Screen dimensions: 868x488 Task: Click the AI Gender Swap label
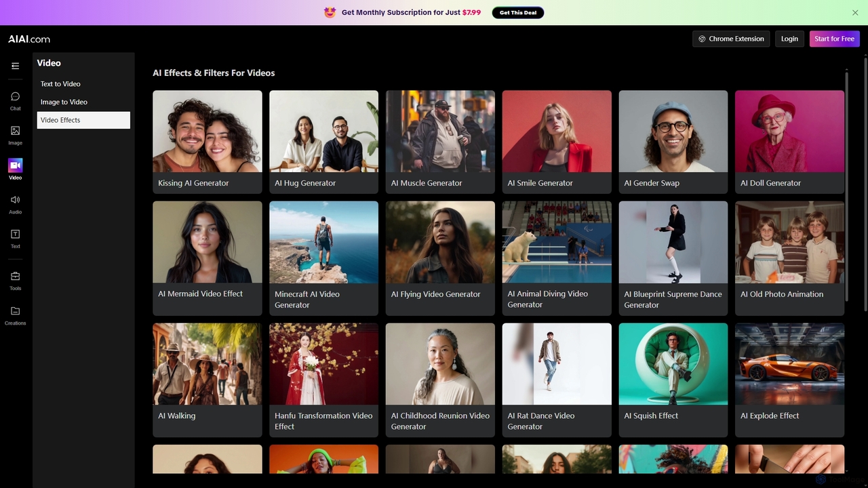(652, 183)
